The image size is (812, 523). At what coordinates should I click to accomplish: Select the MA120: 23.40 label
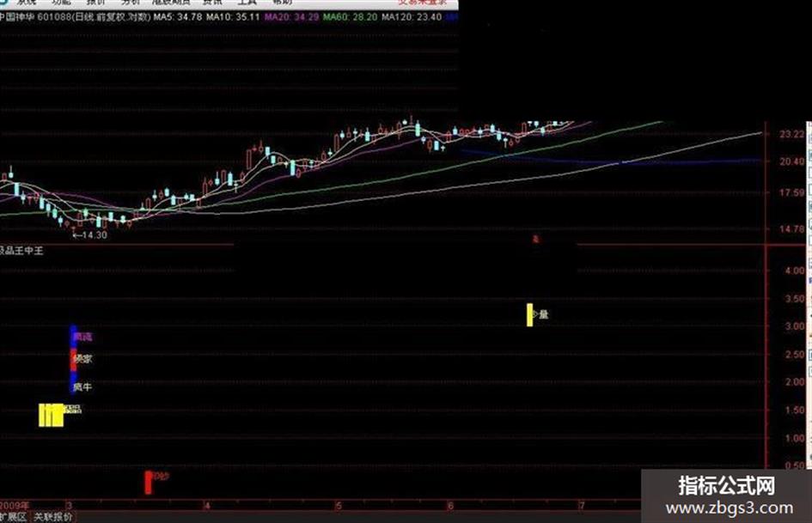coord(412,17)
